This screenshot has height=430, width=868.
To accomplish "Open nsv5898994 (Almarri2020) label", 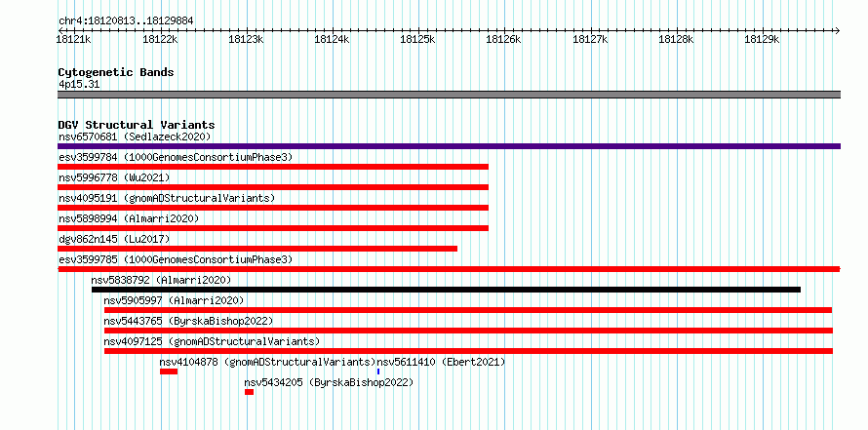I will point(129,218).
